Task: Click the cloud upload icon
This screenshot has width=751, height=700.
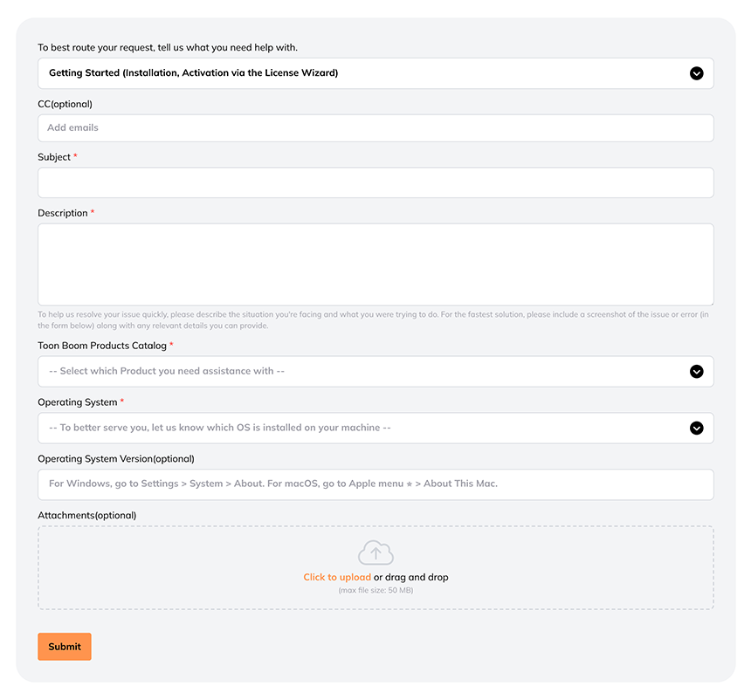Action: click(376, 552)
